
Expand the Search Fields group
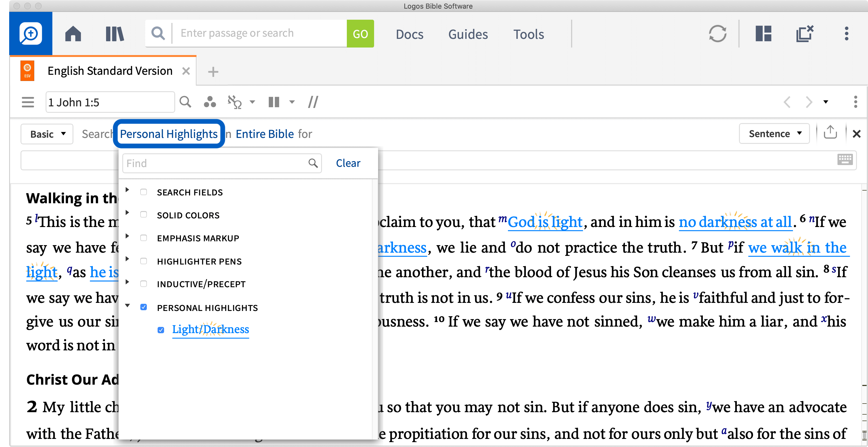click(127, 190)
